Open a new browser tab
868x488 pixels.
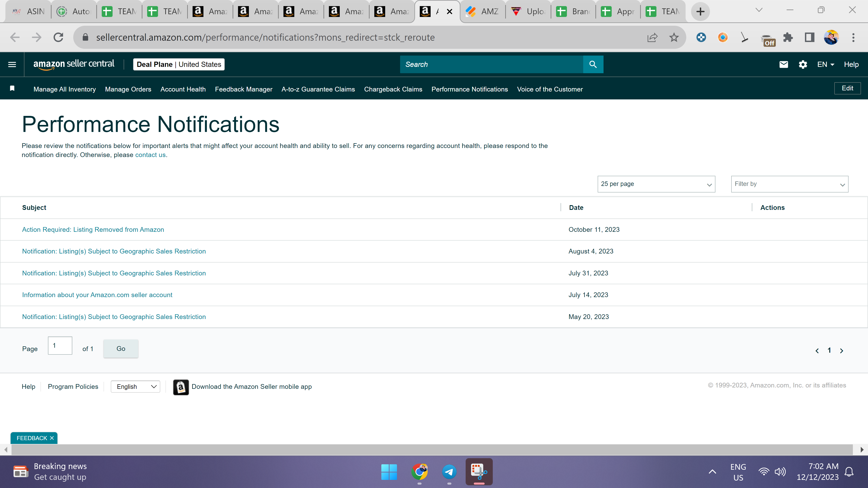[700, 12]
